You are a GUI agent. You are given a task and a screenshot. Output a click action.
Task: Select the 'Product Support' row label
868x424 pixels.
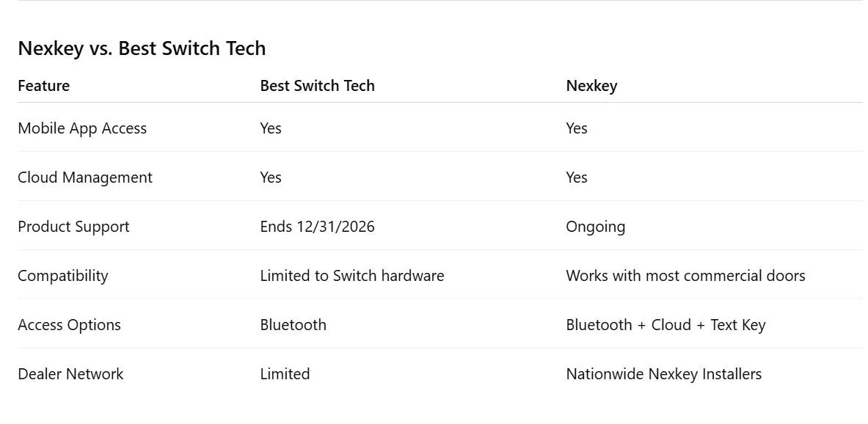pos(73,227)
